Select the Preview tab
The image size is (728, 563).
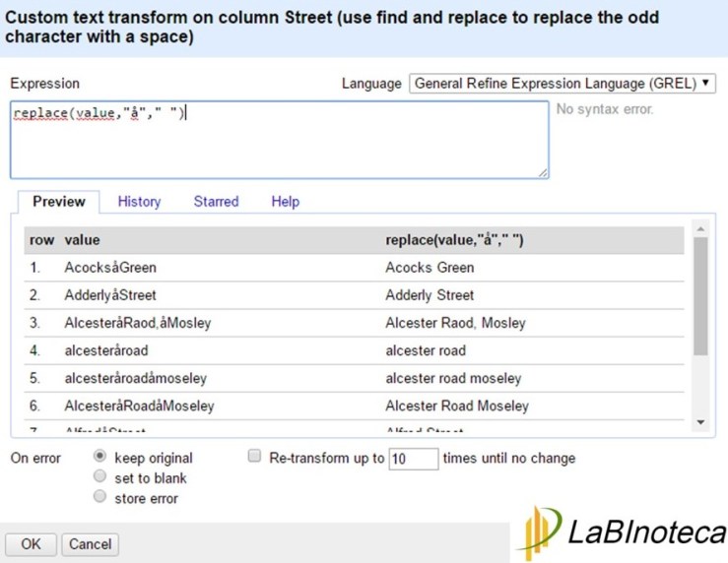(59, 202)
